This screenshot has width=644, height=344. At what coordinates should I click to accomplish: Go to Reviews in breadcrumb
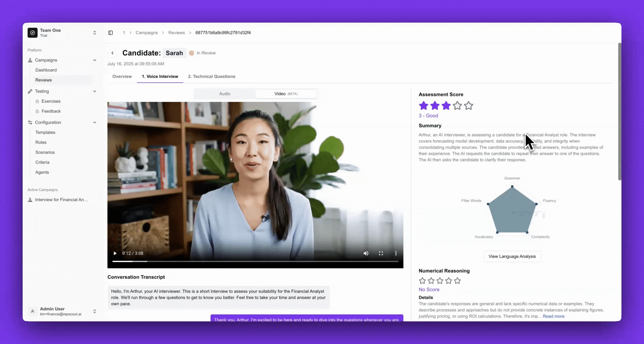pos(177,33)
